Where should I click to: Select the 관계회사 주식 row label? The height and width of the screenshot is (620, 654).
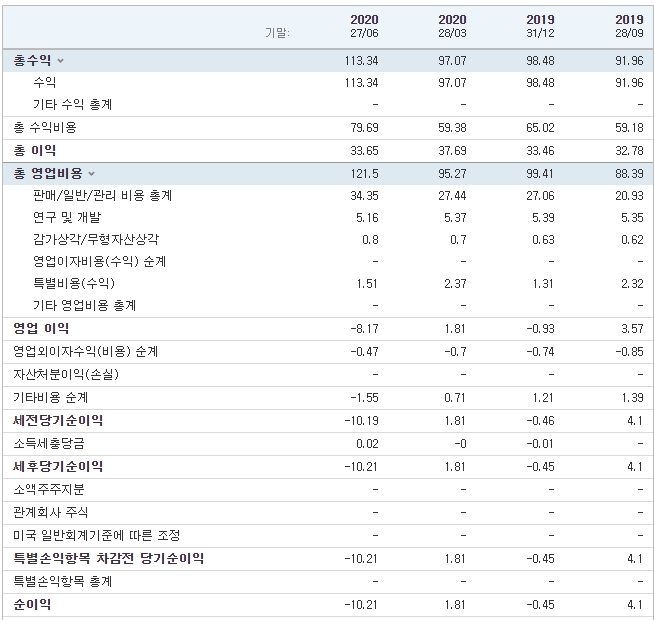pos(50,512)
